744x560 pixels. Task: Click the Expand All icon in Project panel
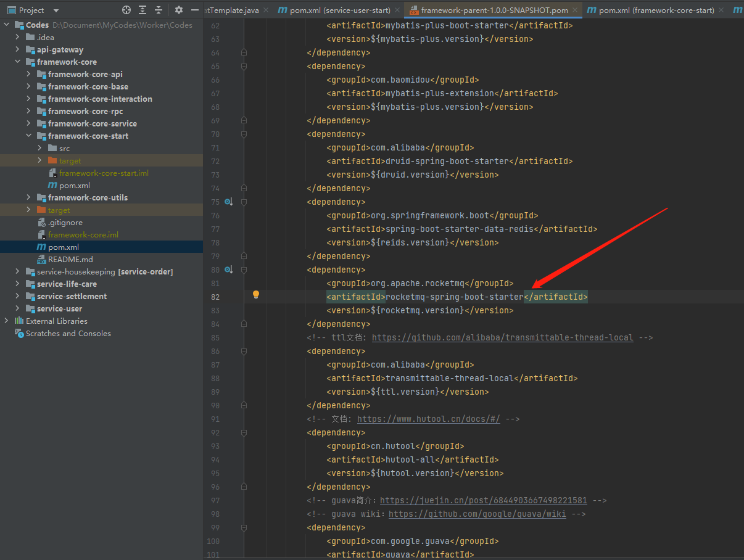(x=143, y=10)
